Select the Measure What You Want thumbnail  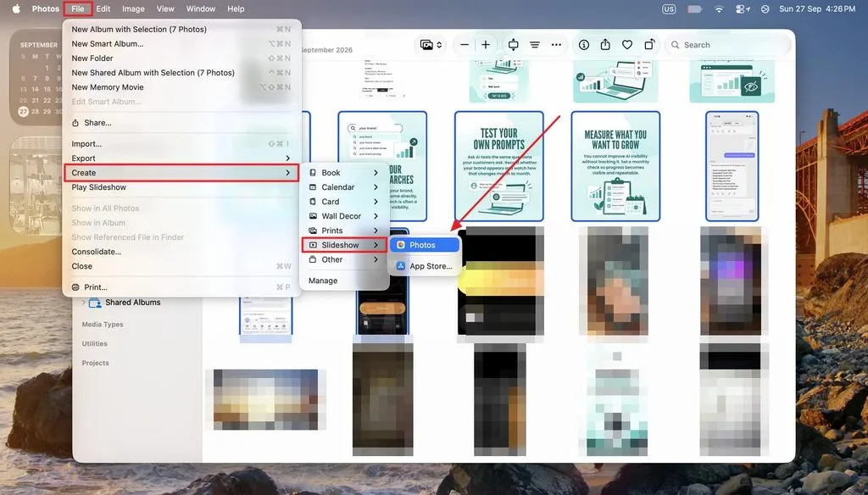click(615, 166)
